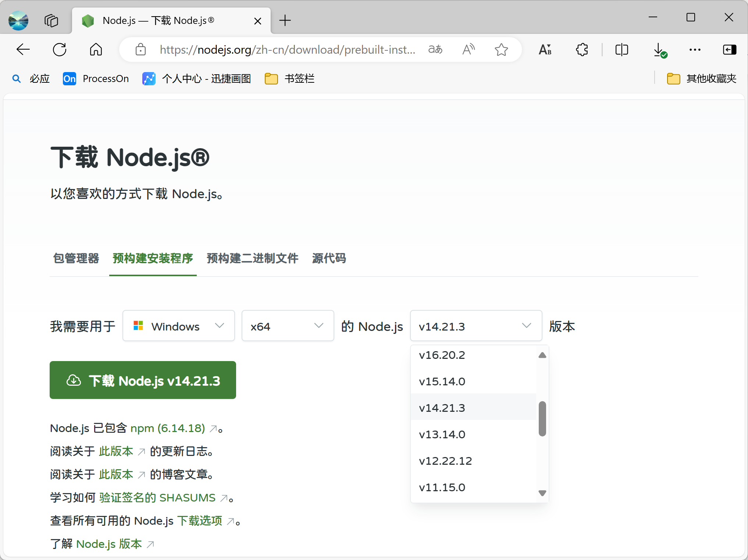Collapse the v14.21.3 version dropdown
The height and width of the screenshot is (560, 748).
(x=476, y=326)
